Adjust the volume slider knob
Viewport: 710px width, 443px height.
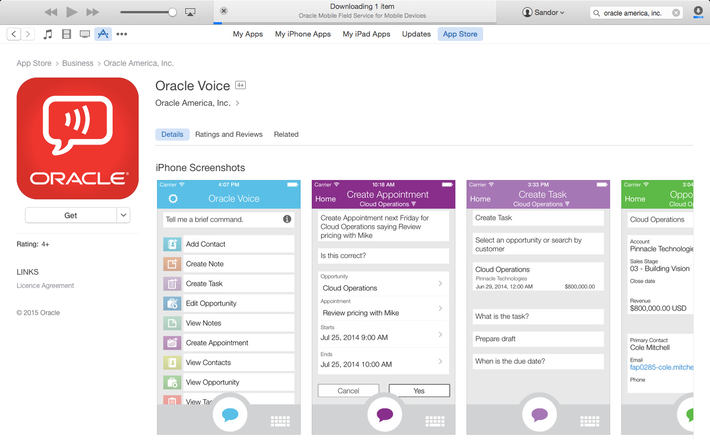point(172,12)
